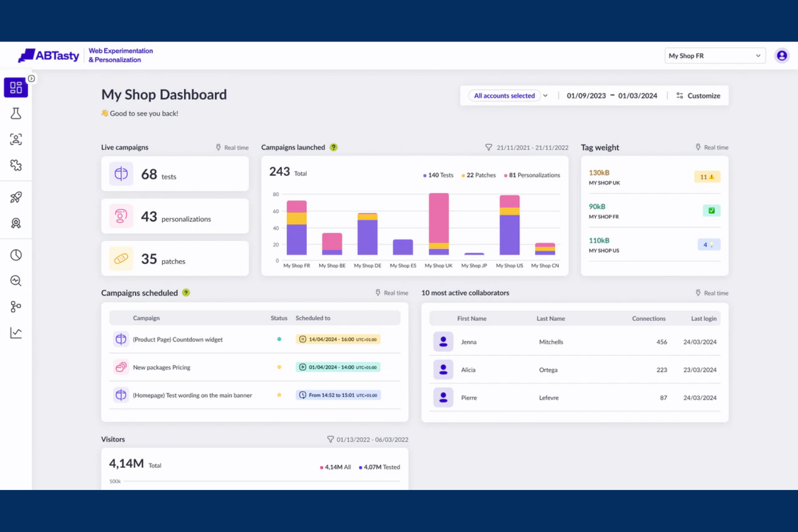Click Alicia's avatar in the collaborators table
Viewport: 798px width, 532px height.
tap(443, 370)
